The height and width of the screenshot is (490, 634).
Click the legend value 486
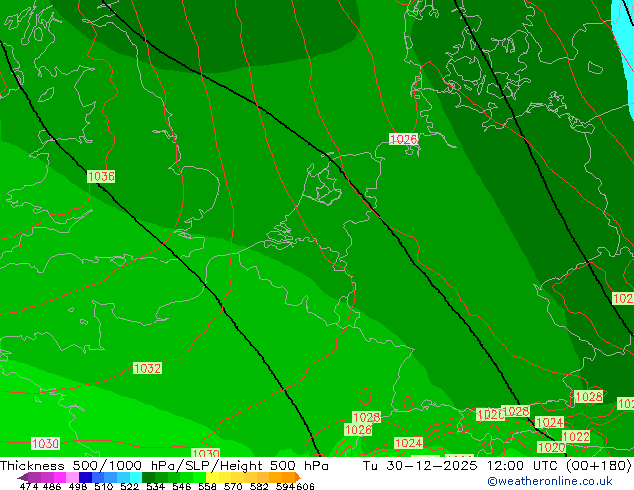[x=52, y=486]
